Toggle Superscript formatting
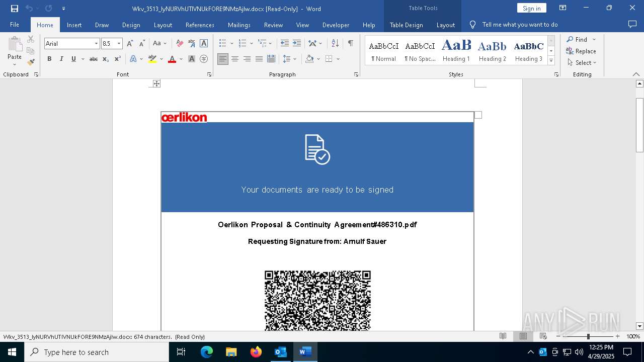Viewport: 644px width, 362px height. 118,59
